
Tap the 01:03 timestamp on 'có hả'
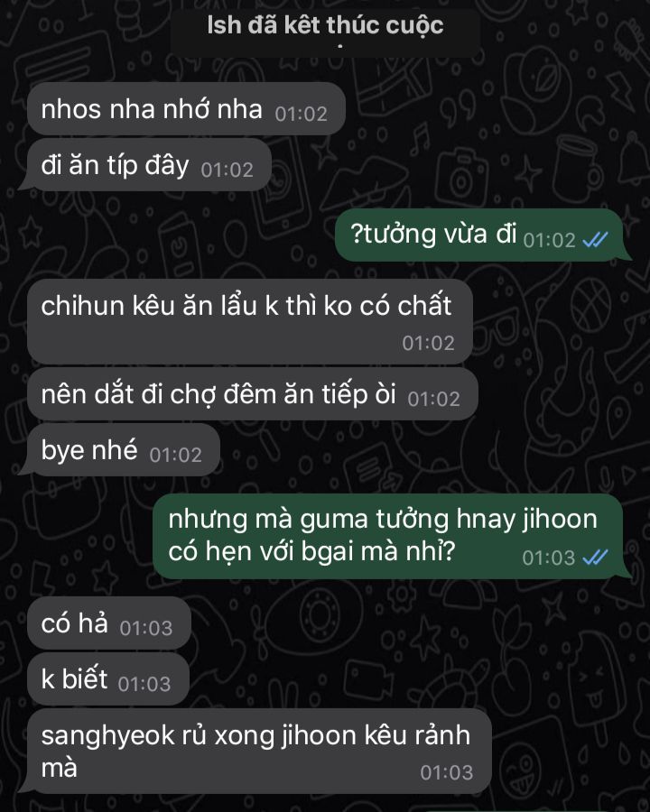pos(146,628)
